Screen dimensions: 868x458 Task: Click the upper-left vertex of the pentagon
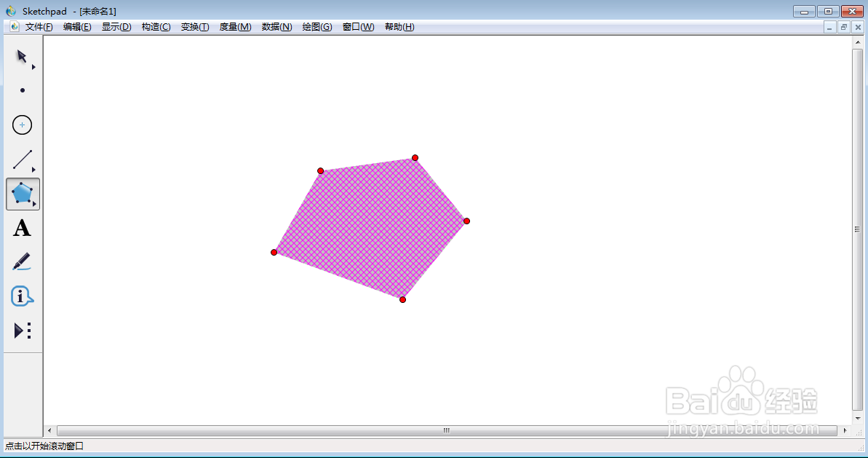pyautogui.click(x=321, y=170)
